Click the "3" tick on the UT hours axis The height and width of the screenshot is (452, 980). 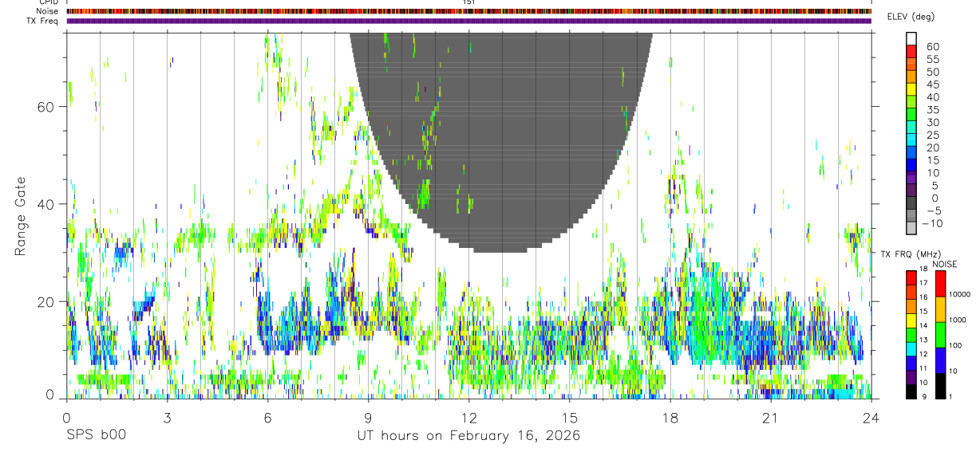point(167,418)
